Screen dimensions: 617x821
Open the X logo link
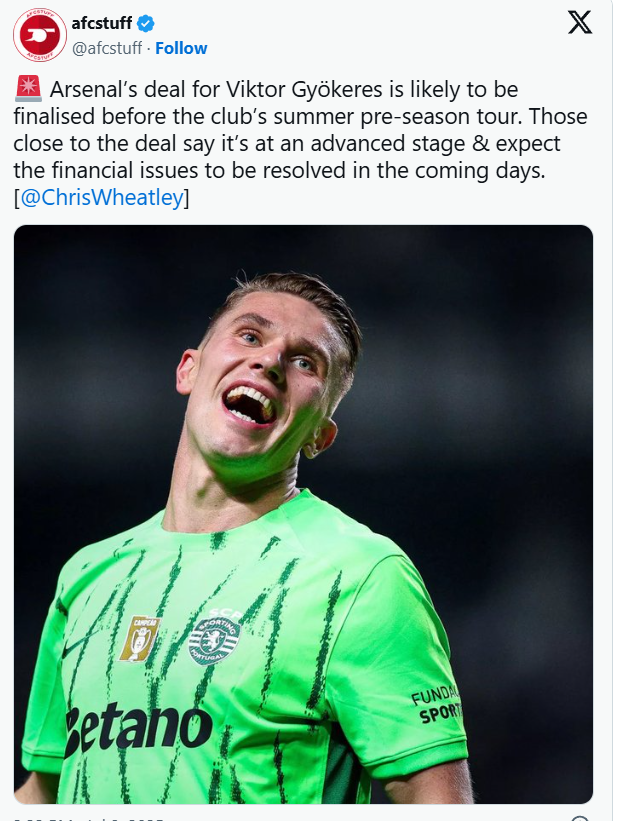[580, 23]
